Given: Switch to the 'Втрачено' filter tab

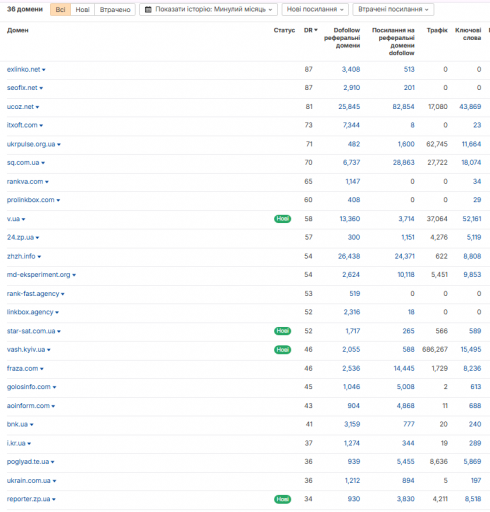Looking at the screenshot, I should click(x=115, y=10).
